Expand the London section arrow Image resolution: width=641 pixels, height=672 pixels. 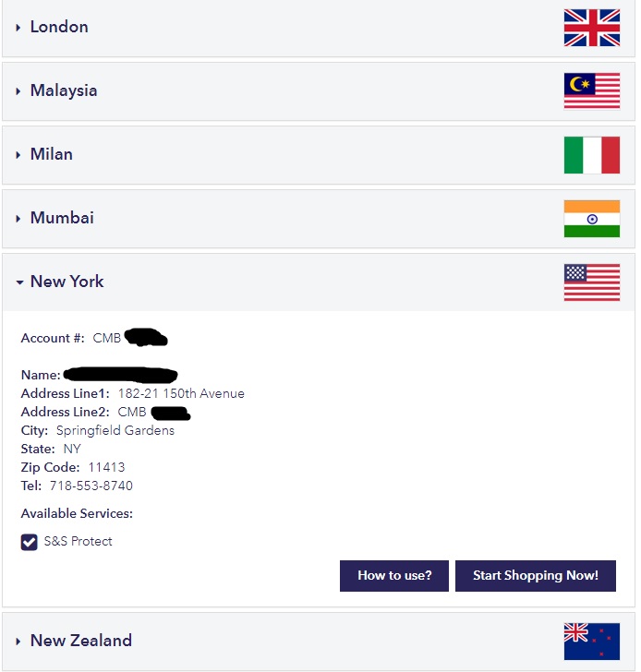[x=18, y=28]
